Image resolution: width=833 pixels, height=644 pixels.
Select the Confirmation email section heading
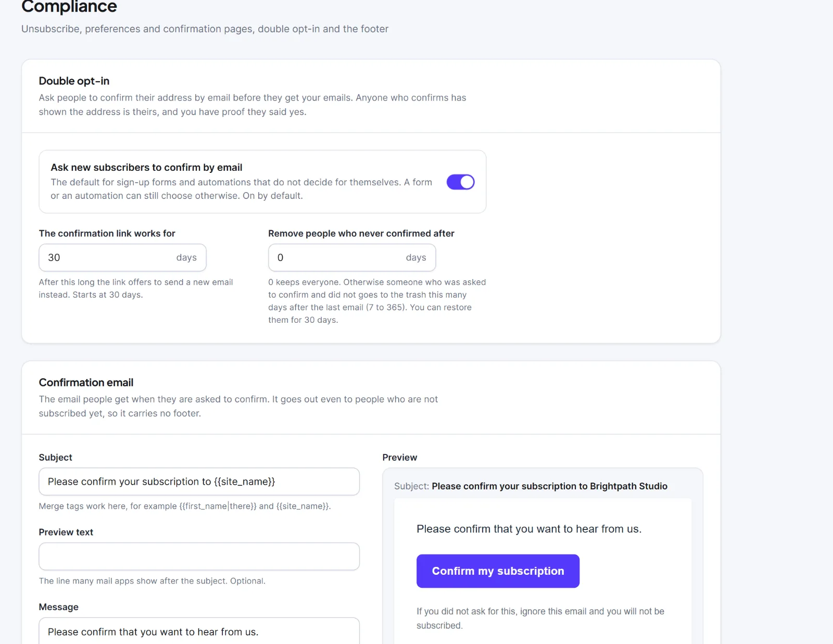coord(86,383)
